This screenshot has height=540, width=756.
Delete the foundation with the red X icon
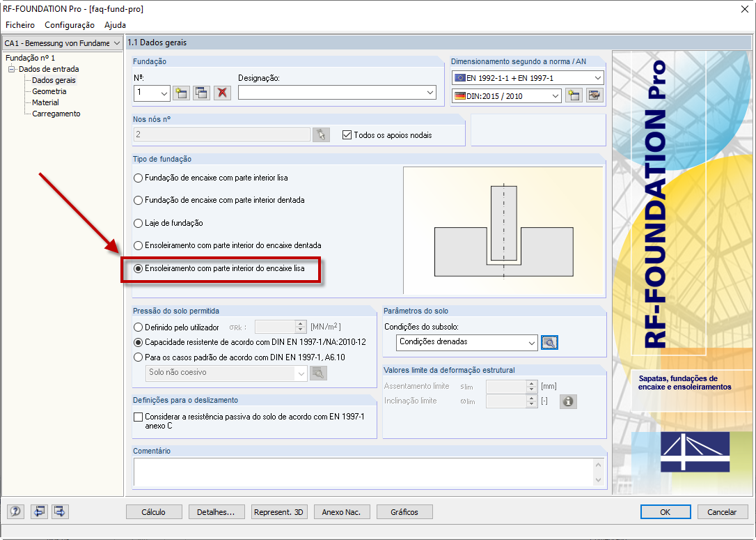click(222, 93)
